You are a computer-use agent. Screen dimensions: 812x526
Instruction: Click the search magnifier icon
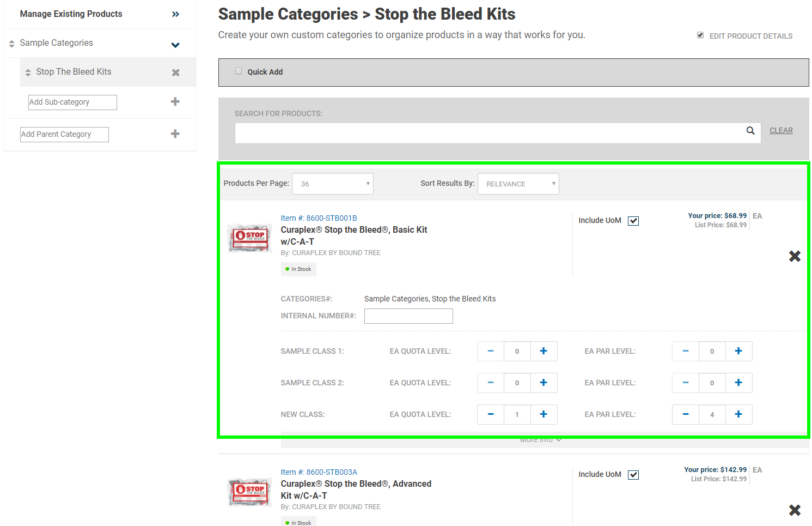point(750,131)
